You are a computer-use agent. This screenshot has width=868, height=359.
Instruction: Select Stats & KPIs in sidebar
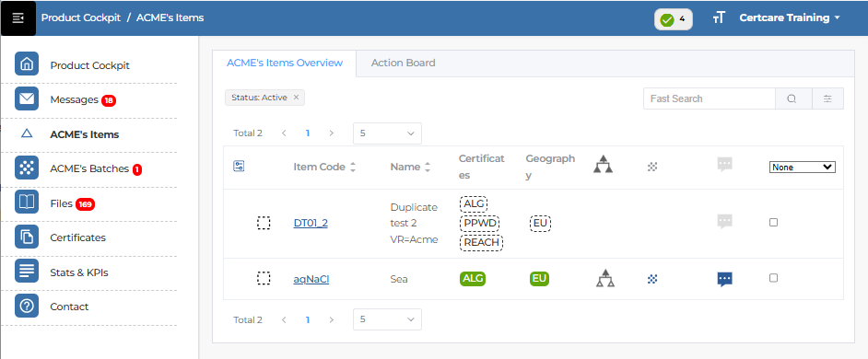tap(78, 272)
